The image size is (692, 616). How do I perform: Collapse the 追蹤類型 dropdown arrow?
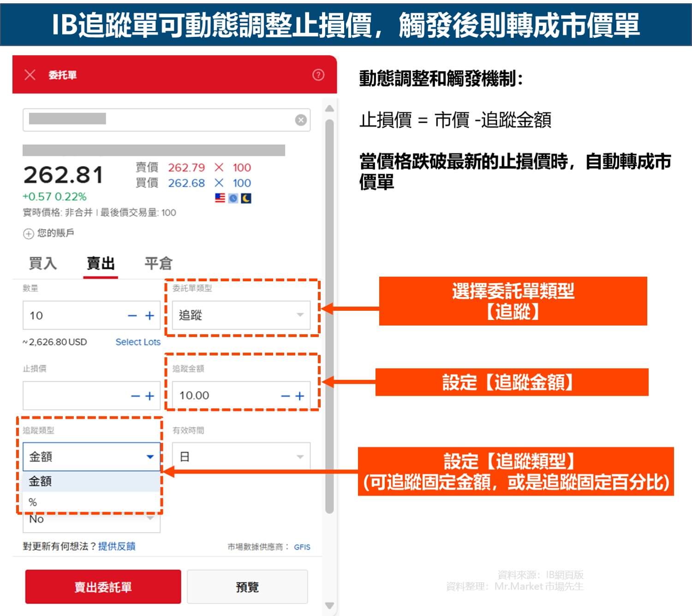click(149, 456)
